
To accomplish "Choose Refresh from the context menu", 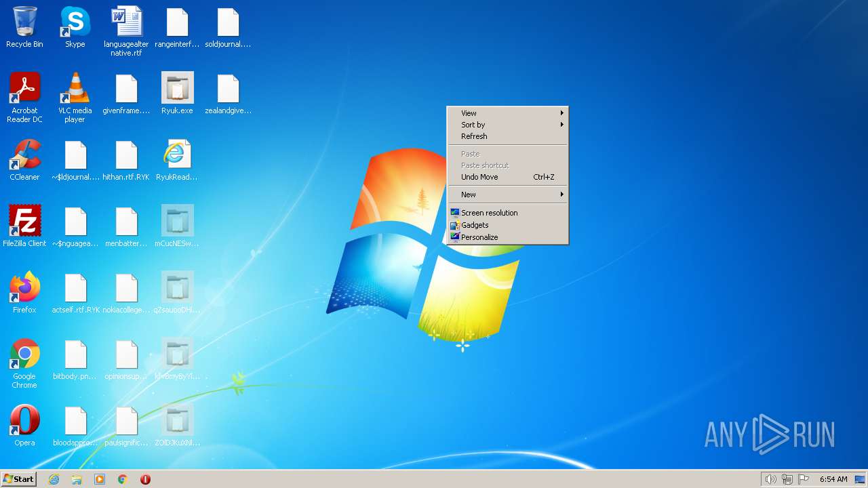I will point(507,136).
